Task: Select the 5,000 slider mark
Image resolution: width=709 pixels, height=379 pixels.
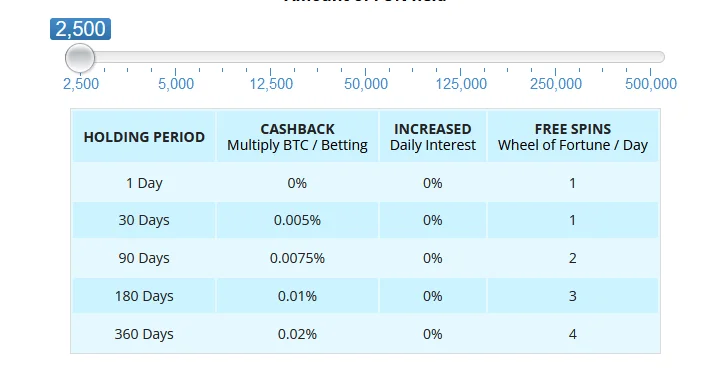Action: point(175,84)
